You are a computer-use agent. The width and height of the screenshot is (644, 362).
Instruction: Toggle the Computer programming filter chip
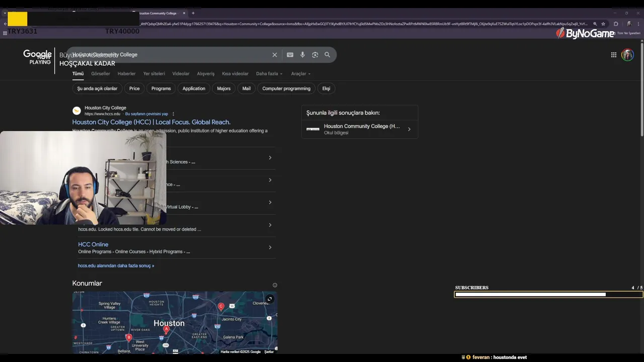pos(286,88)
